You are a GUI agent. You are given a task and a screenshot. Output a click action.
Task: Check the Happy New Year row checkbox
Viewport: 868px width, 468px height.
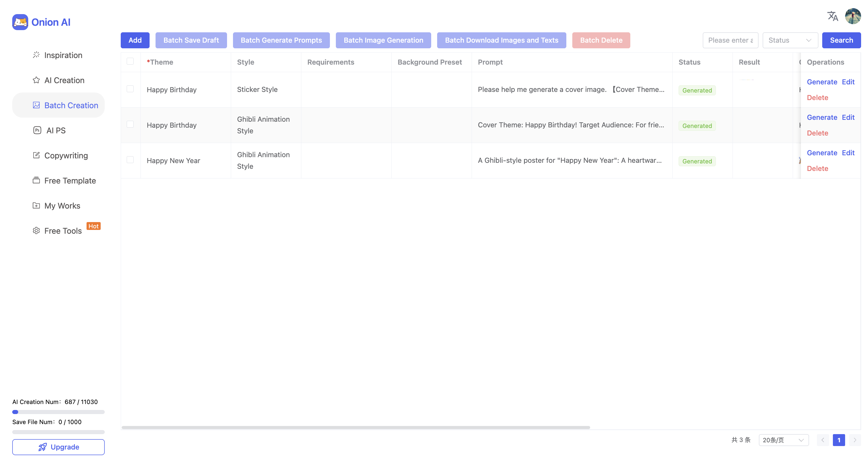pos(130,160)
